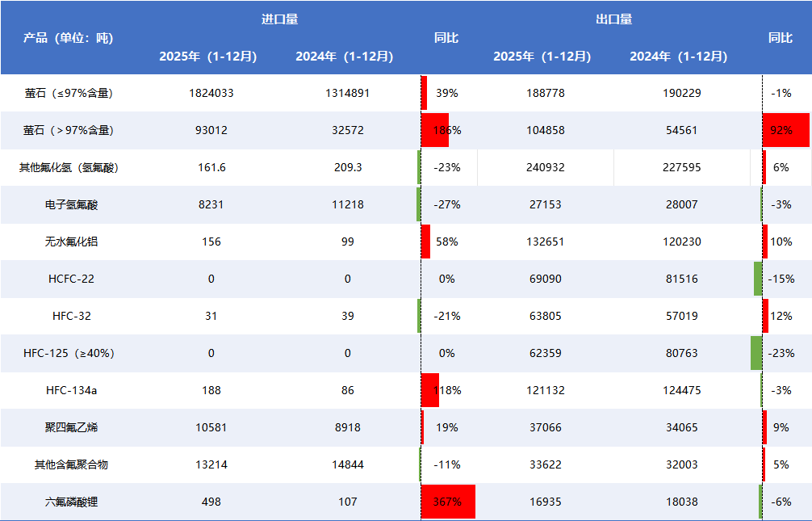Screen dimensions: 812x521
Task: Select the 其他含氟聚合物 row label
Action: click(71, 464)
